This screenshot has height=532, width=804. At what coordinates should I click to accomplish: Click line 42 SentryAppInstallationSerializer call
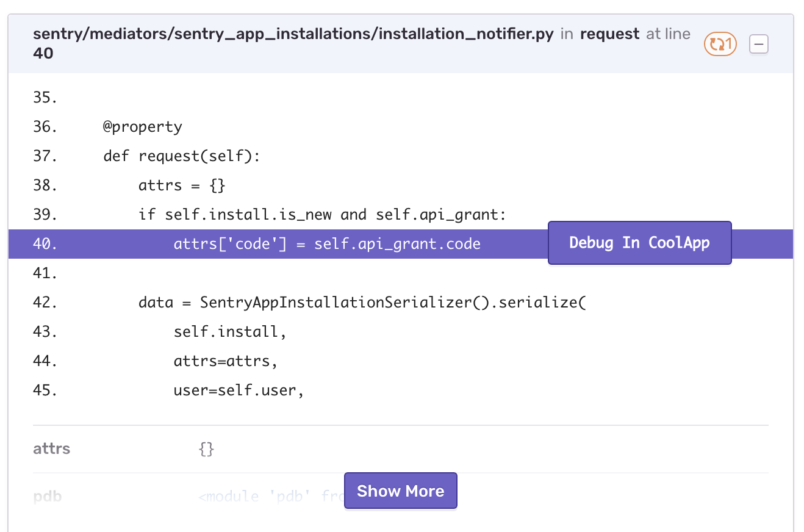[362, 303]
